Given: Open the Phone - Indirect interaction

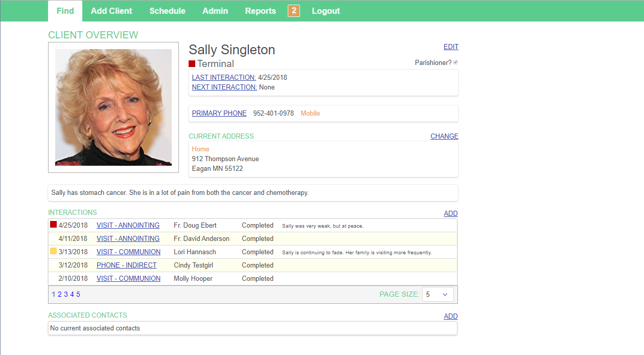Looking at the screenshot, I should [126, 265].
